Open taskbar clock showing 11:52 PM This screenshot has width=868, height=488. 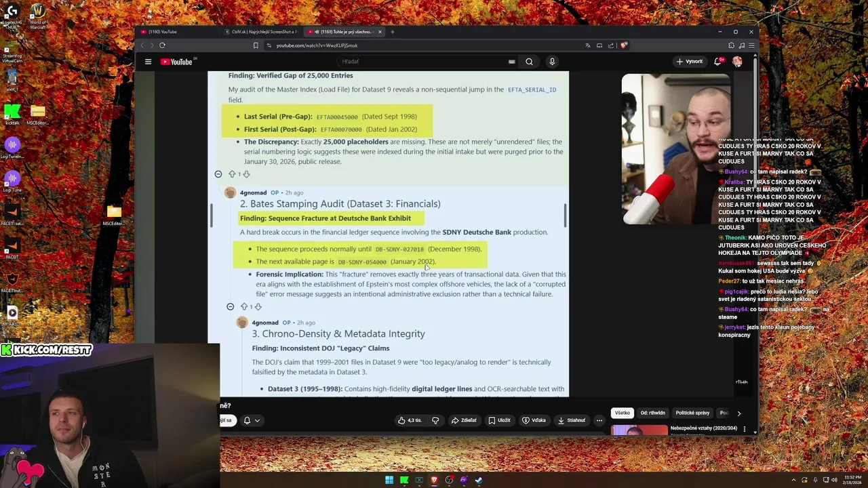851,481
